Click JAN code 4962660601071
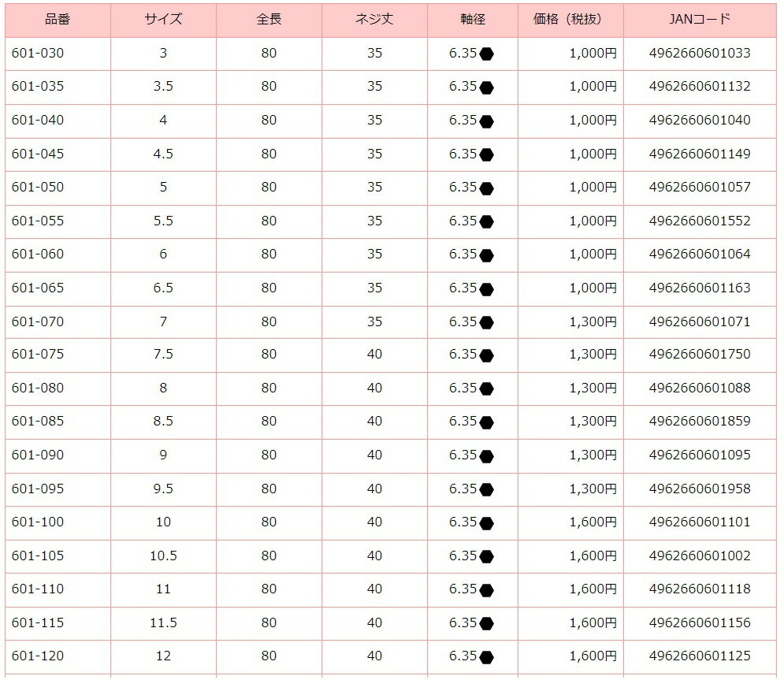The image size is (784, 680). (x=700, y=321)
